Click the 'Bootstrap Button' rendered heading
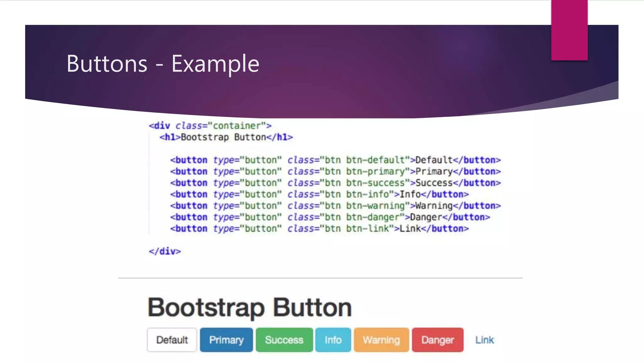This screenshot has height=362, width=644. coord(250,308)
